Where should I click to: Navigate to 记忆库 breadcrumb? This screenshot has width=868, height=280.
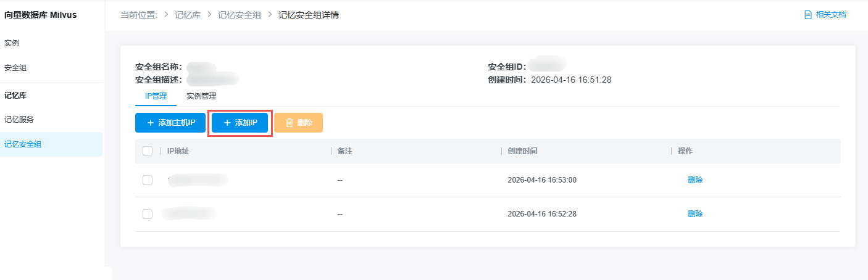coord(187,15)
